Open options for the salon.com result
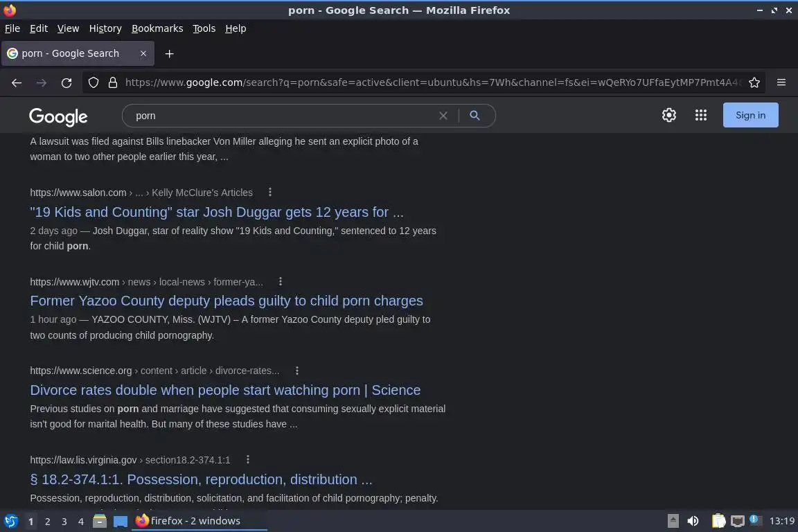Viewport: 798px width, 532px height. pyautogui.click(x=270, y=193)
